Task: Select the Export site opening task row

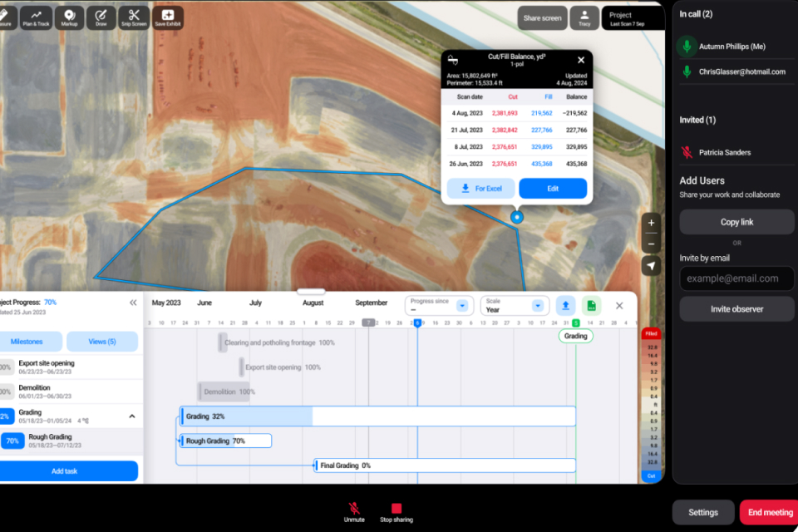Action: [71, 367]
